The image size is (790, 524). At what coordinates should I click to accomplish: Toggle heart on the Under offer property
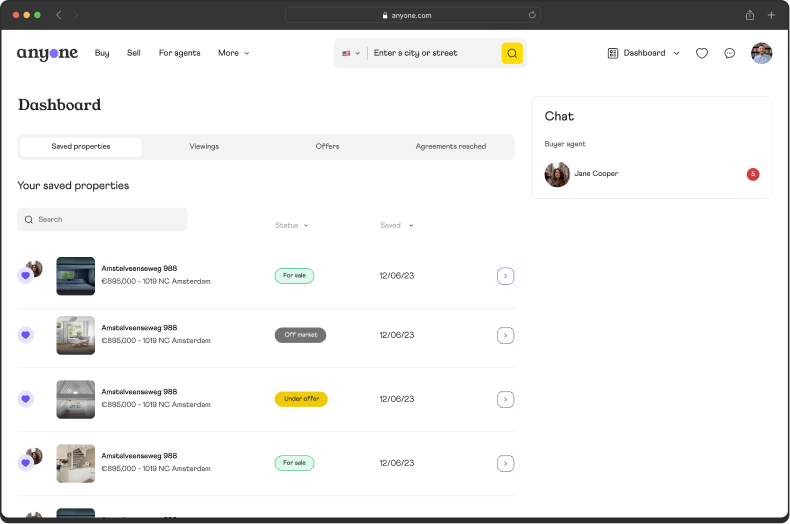(x=26, y=399)
